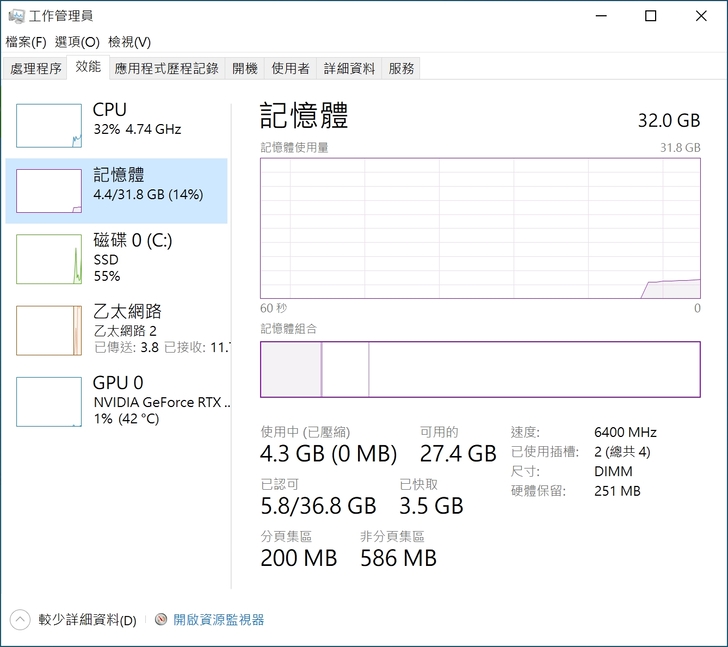This screenshot has width=728, height=647.
Task: Click the 記憶體組合 composition bar
Action: click(x=480, y=369)
